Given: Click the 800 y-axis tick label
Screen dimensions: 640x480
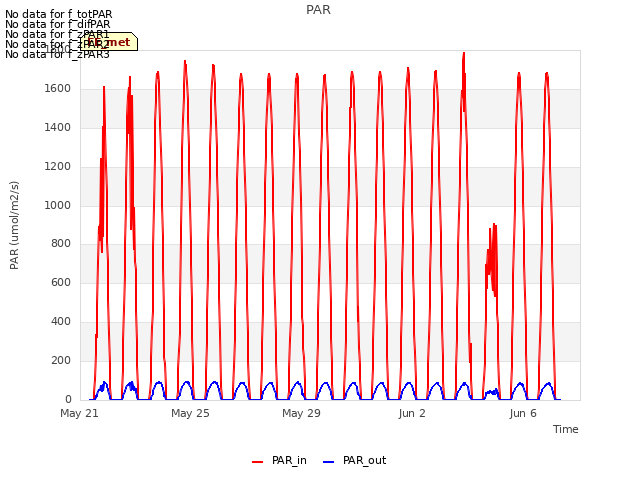Looking at the screenshot, I should (61, 244).
